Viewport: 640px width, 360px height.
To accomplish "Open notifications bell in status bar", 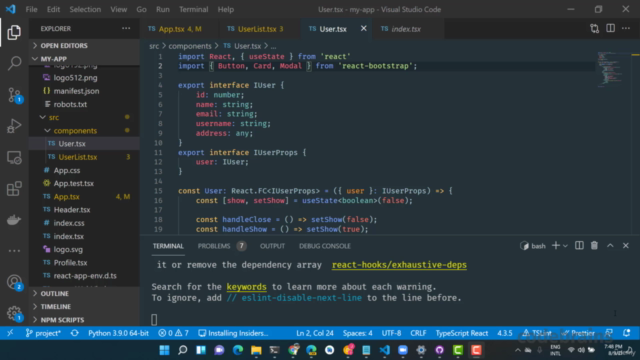I will pos(627,333).
